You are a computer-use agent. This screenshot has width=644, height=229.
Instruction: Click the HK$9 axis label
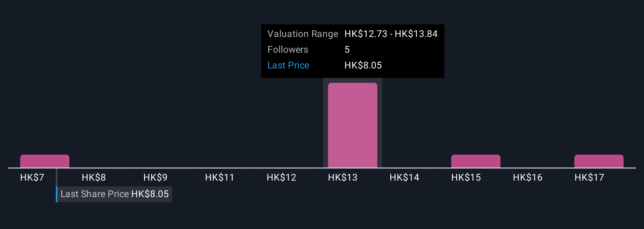click(156, 177)
